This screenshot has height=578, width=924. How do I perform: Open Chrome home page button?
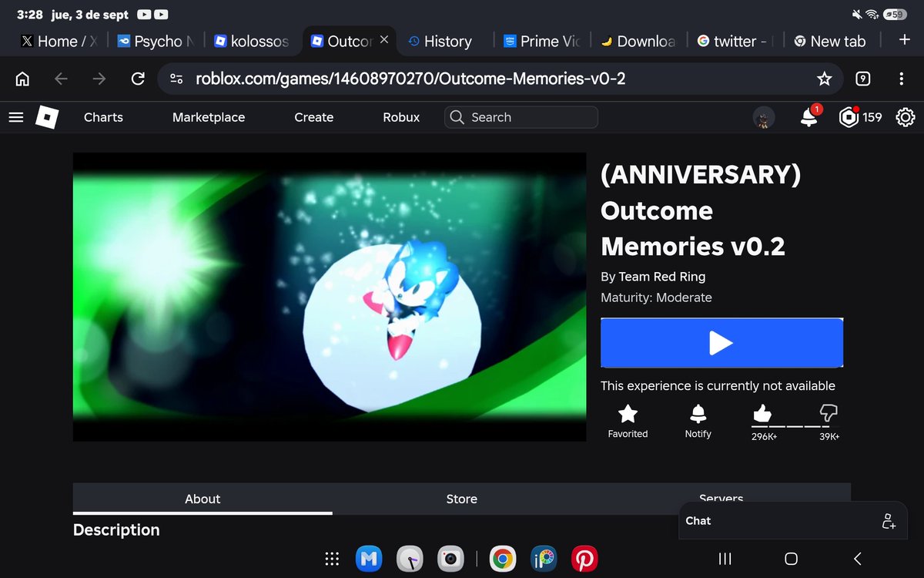[22, 79]
